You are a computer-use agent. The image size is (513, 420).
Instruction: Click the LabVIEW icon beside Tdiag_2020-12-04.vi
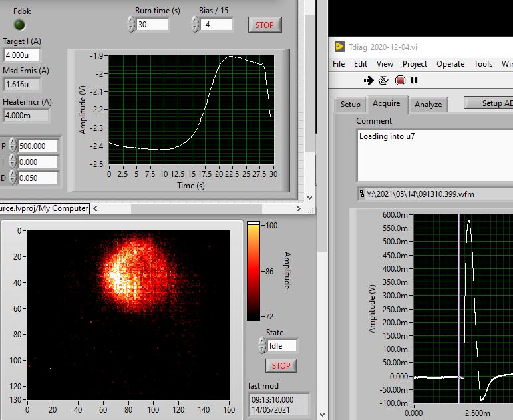340,47
